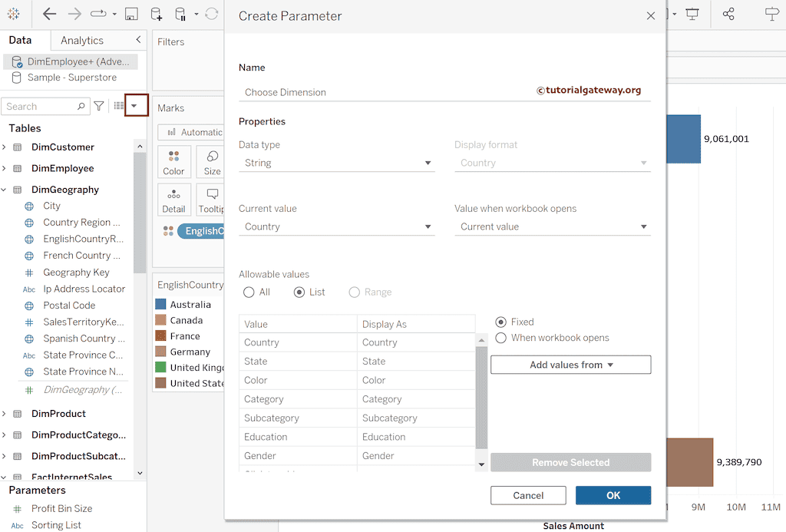Select the List allowable values option
Image resolution: width=786 pixels, height=532 pixels.
[x=299, y=292]
